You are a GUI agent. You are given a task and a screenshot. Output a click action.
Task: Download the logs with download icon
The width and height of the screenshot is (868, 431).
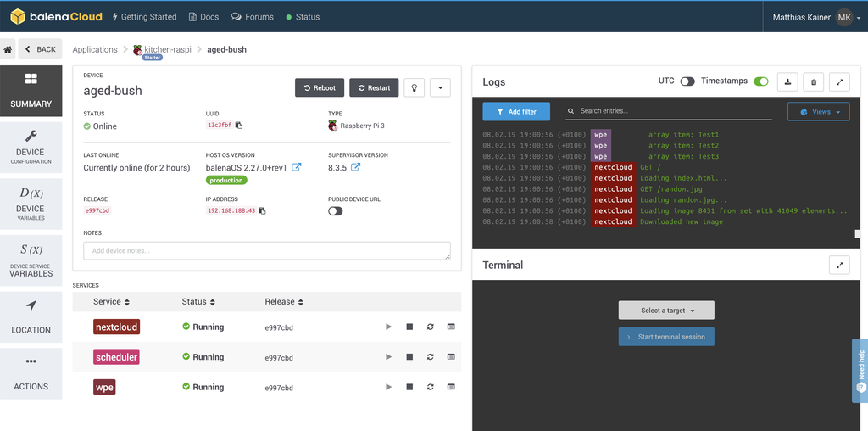pyautogui.click(x=787, y=81)
